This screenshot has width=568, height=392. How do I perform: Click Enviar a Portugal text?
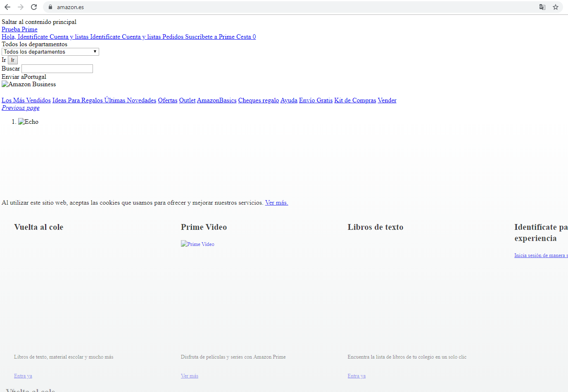(24, 77)
